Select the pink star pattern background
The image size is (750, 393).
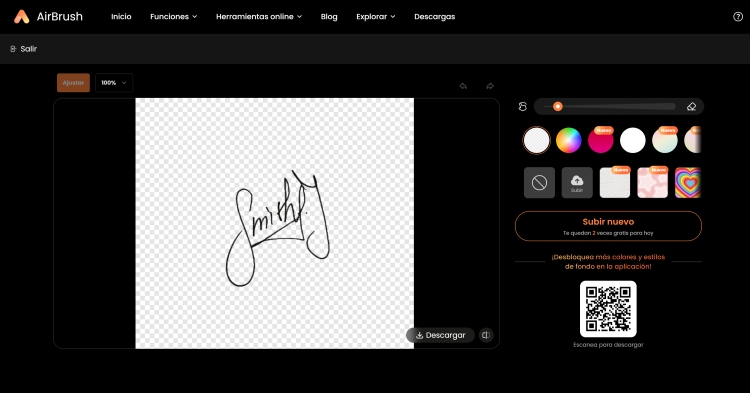coord(652,183)
